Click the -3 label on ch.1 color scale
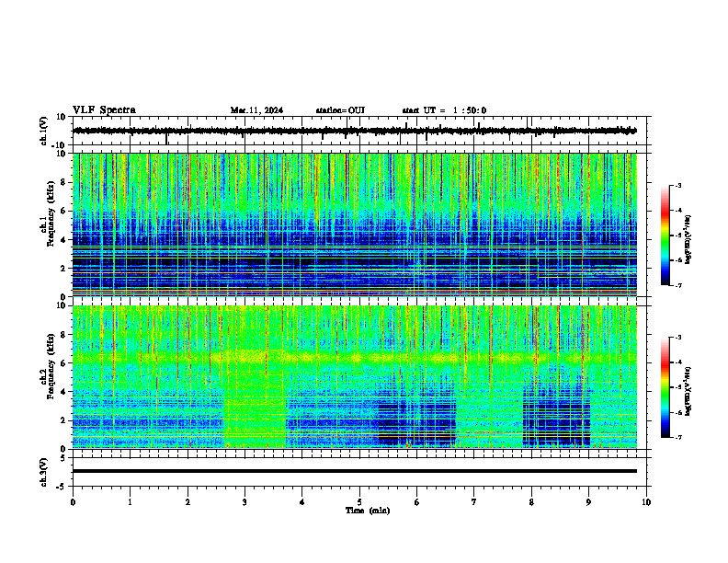Image resolution: width=728 pixels, height=563 pixels. (677, 186)
